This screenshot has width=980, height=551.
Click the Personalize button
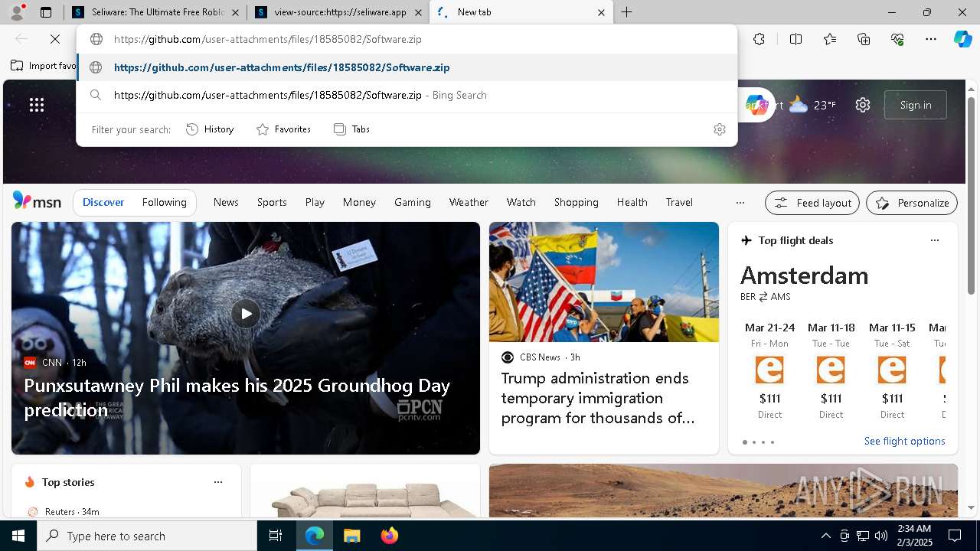tap(912, 203)
